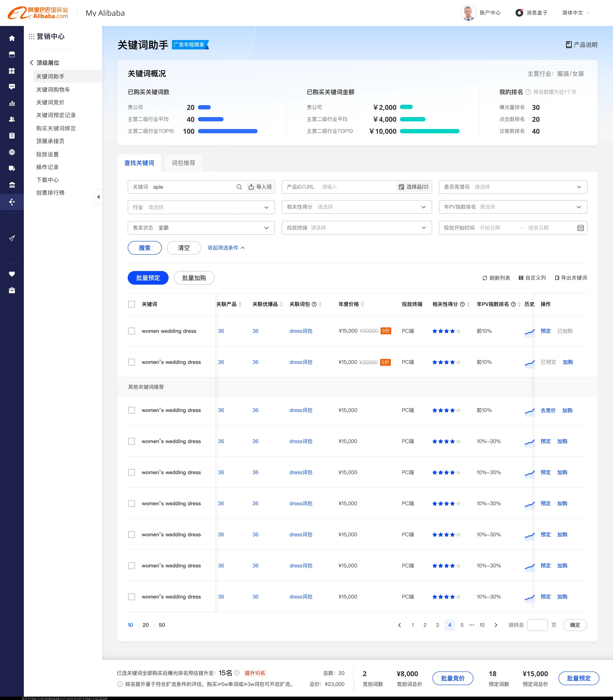The image size is (613, 700).
Task: Click the 批量加购 button
Action: [194, 278]
